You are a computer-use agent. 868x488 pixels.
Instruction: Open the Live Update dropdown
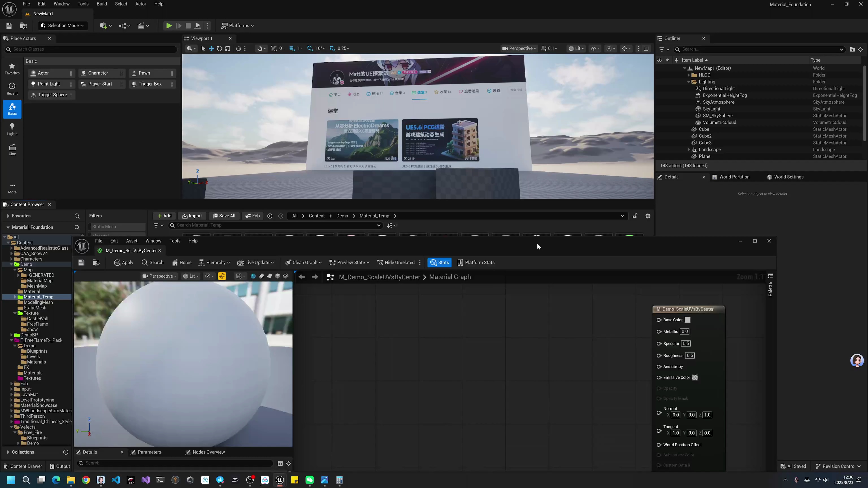[256, 263]
